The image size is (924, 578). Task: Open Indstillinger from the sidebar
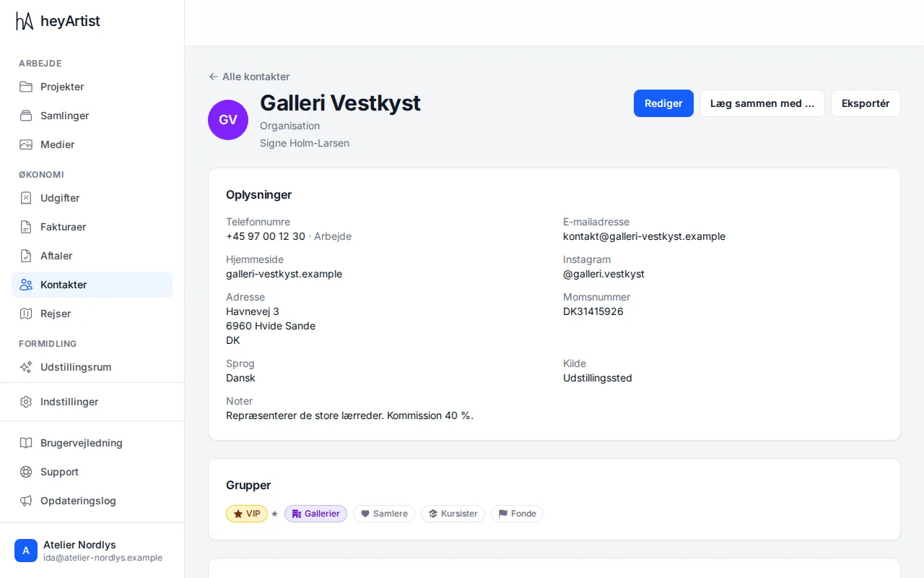pyautogui.click(x=92, y=402)
